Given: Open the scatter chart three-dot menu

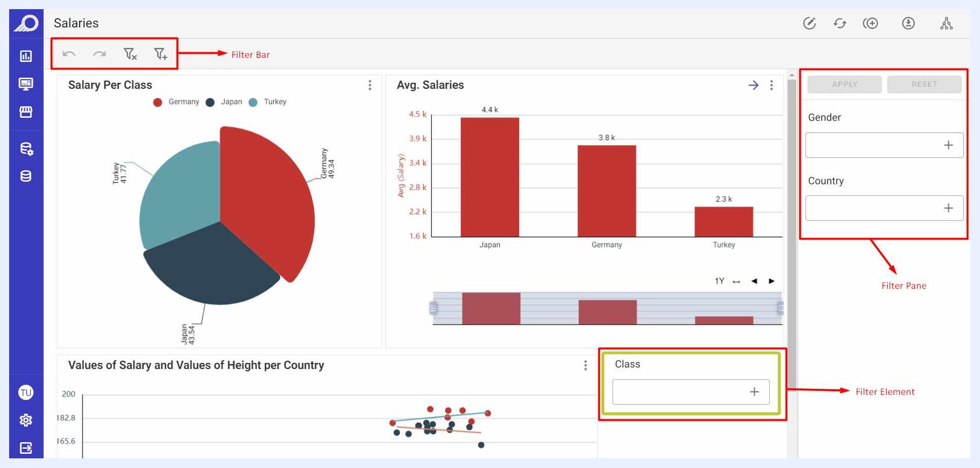Looking at the screenshot, I should [586, 365].
